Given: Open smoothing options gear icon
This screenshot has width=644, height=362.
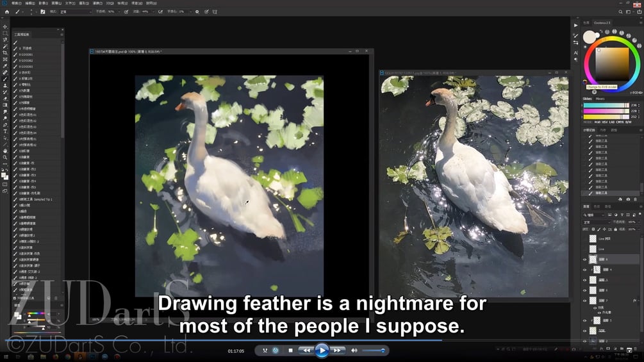Looking at the screenshot, I should point(197,12).
